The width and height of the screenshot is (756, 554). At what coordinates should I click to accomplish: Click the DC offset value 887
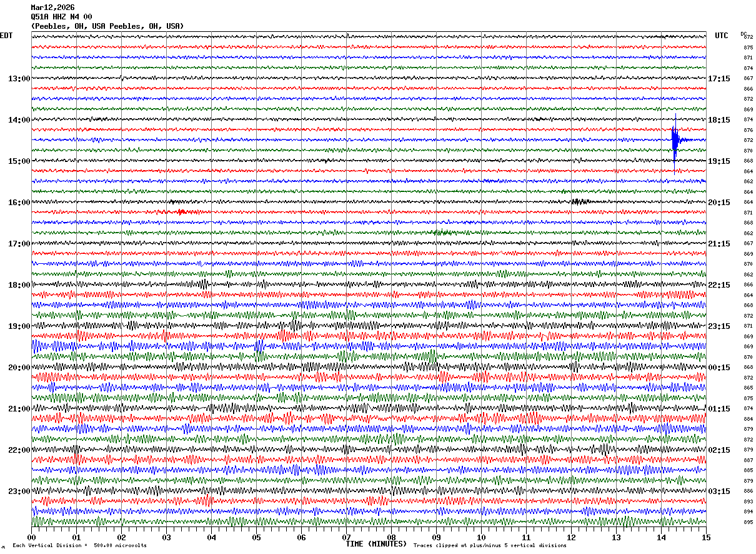(x=748, y=460)
